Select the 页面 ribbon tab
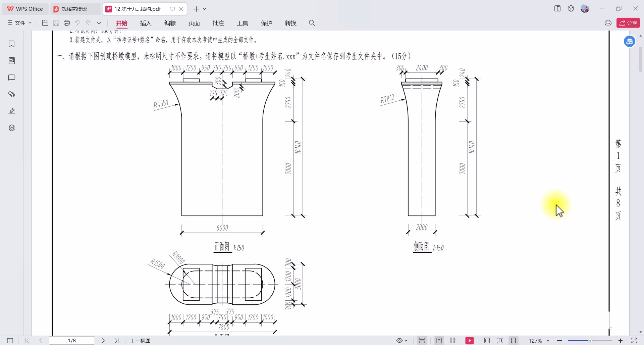644x345 pixels. point(194,23)
